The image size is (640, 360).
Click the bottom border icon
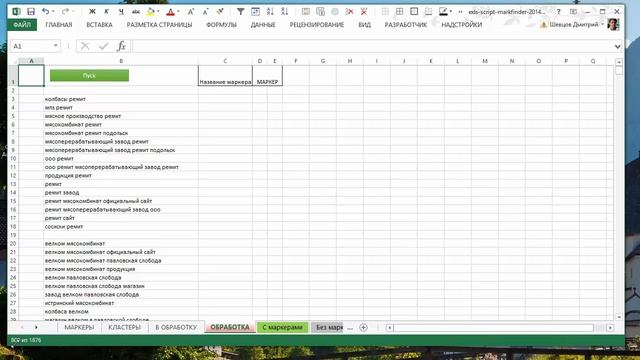(429, 12)
